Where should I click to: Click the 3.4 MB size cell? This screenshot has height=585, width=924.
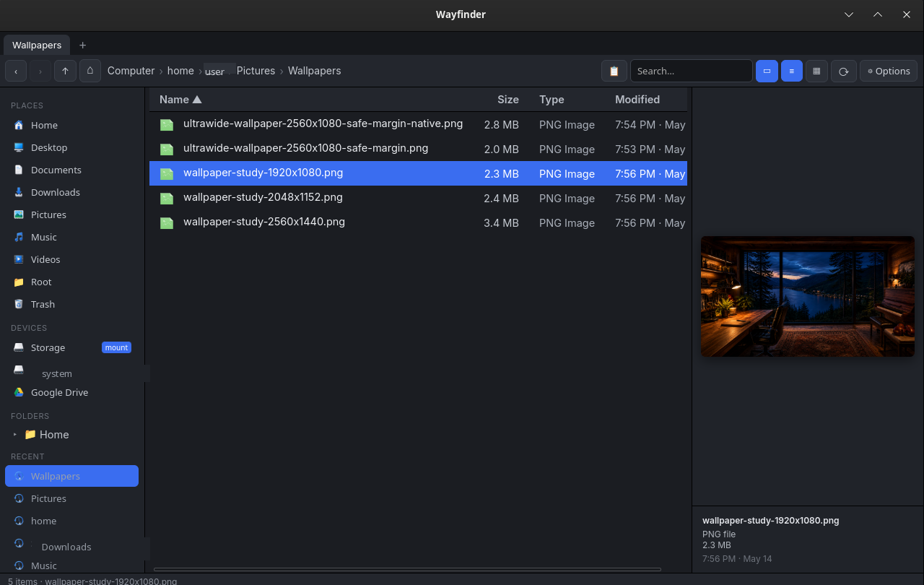pyautogui.click(x=501, y=223)
